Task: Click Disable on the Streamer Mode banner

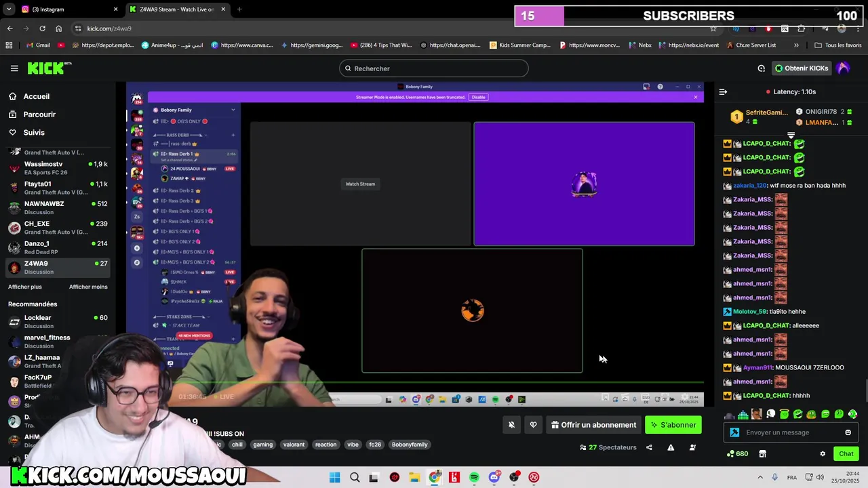Action: 479,97
